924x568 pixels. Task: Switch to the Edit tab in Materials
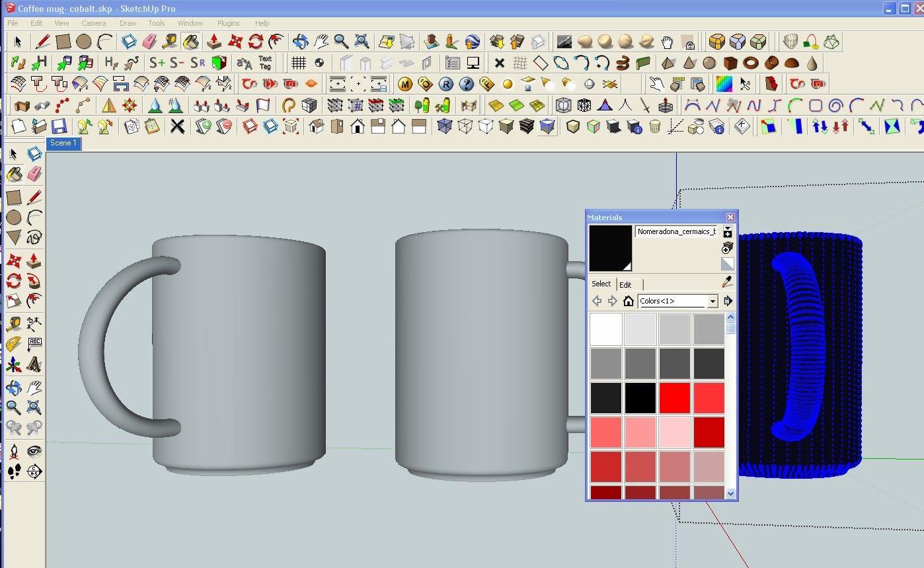tap(625, 285)
